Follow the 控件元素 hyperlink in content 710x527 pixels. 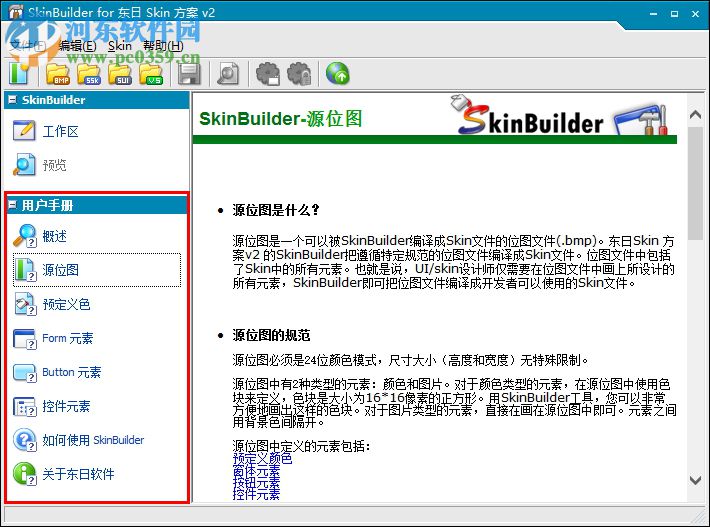point(256,493)
